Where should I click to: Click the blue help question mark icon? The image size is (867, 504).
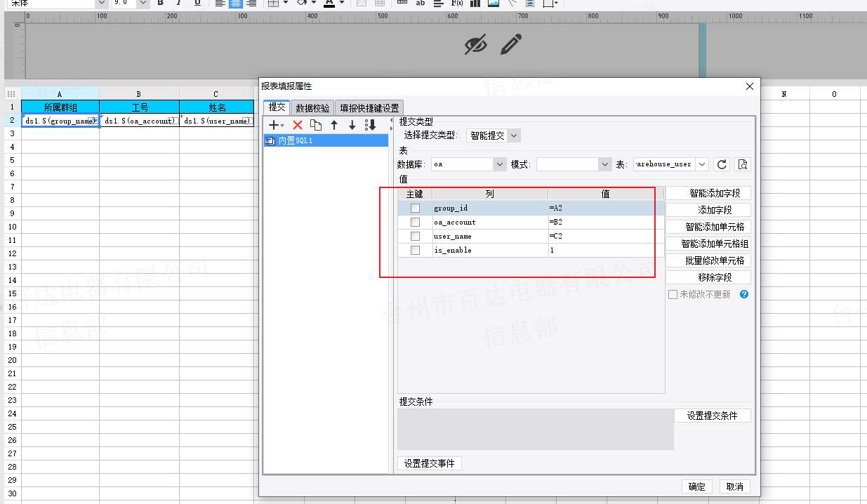[744, 294]
